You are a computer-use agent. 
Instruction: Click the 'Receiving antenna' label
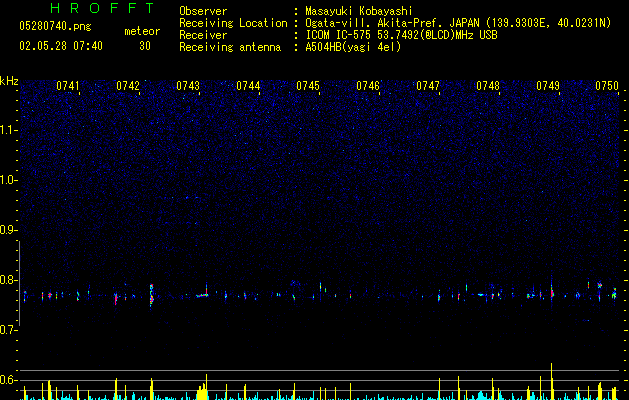click(x=230, y=47)
